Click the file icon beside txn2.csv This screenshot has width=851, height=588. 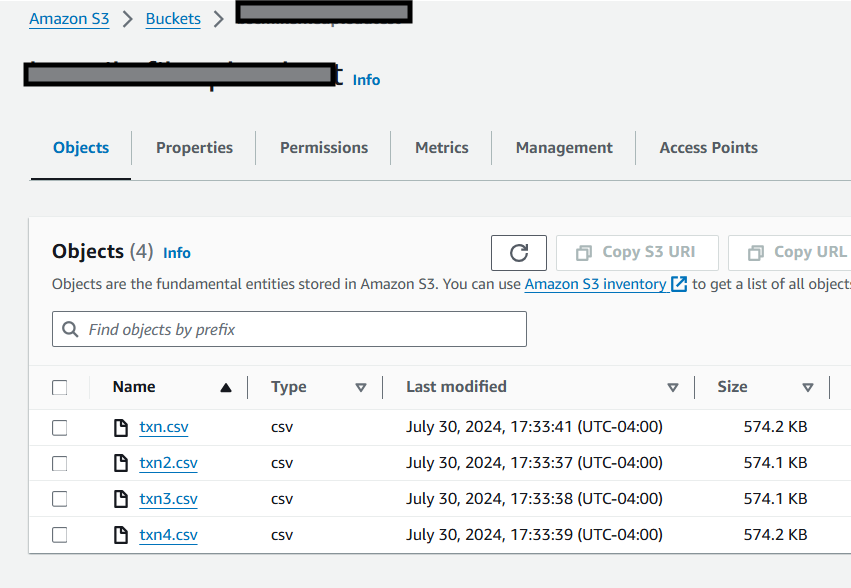coord(120,463)
